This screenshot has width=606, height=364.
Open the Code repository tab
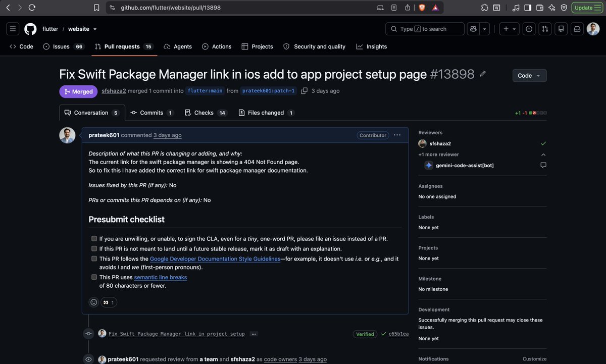[x=21, y=46]
